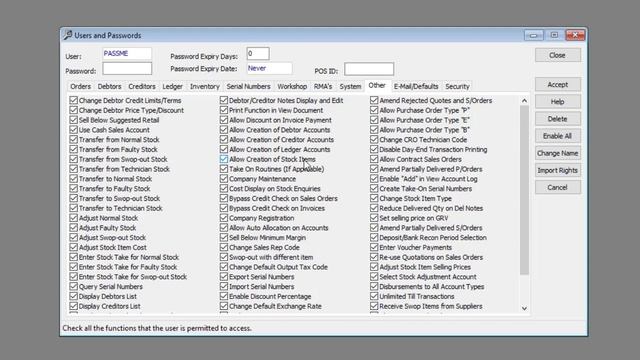Image resolution: width=640 pixels, height=360 pixels.
Task: Toggle Sell Below Suggested Retail checkbox
Action: click(x=73, y=120)
